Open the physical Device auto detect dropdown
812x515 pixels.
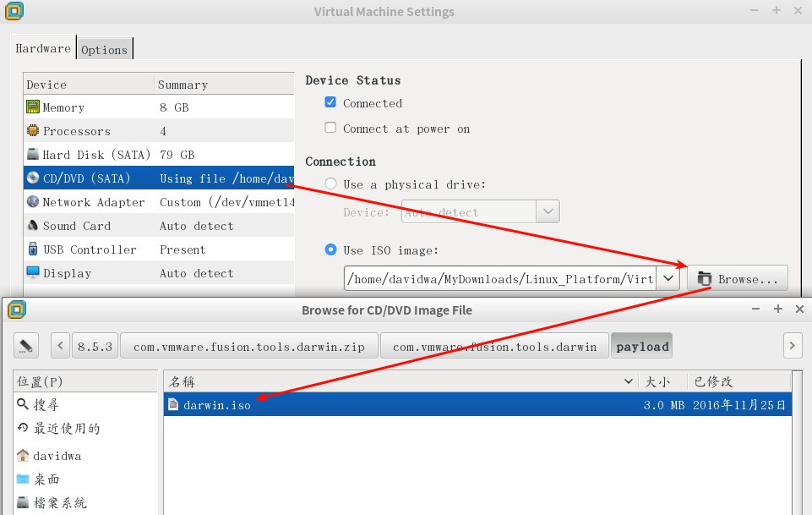click(480, 212)
